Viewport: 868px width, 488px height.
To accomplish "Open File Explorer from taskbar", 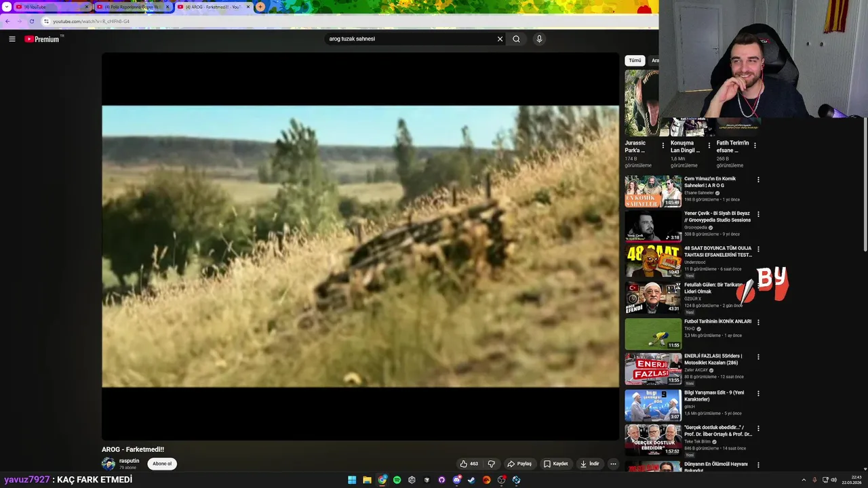I will (x=367, y=480).
